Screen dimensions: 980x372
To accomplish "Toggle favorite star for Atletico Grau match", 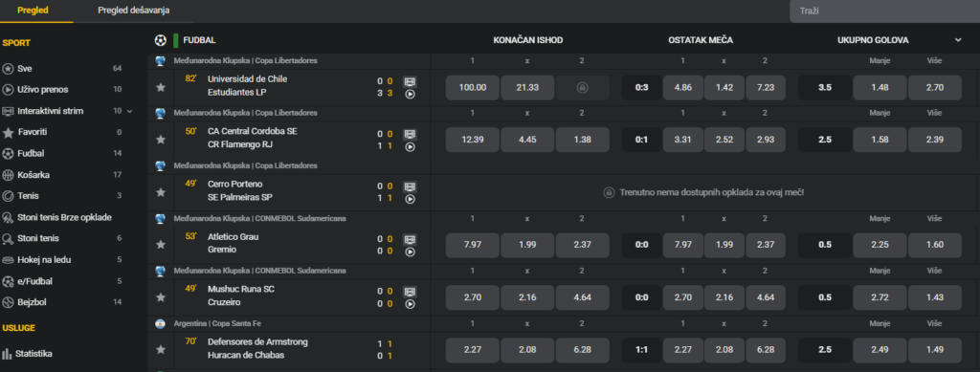I will click(161, 245).
